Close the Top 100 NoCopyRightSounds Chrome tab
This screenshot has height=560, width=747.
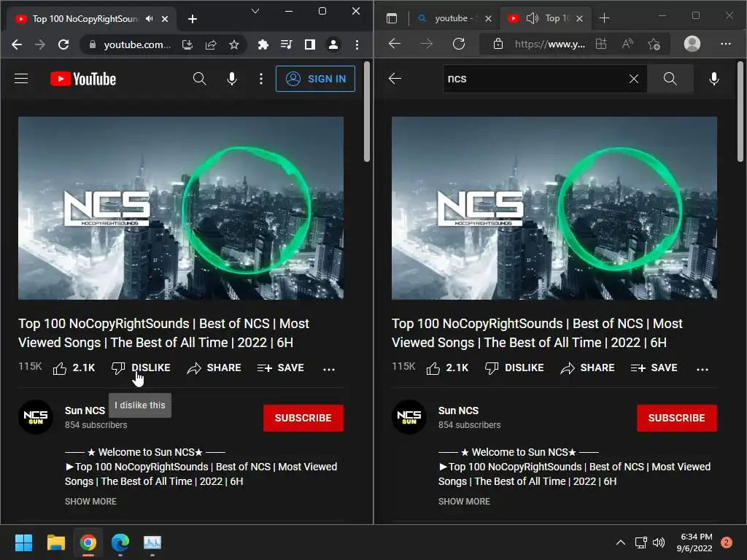(165, 19)
